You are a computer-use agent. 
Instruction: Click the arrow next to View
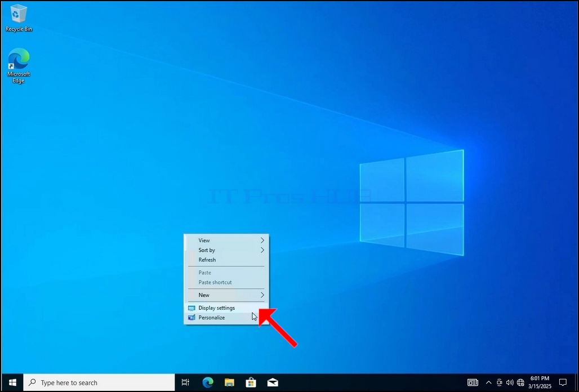click(262, 240)
